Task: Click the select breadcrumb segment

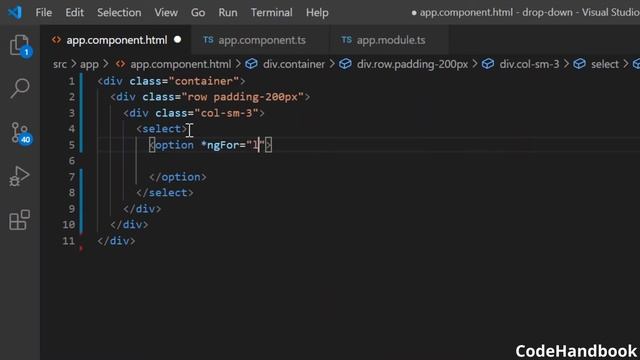Action: 604,64
